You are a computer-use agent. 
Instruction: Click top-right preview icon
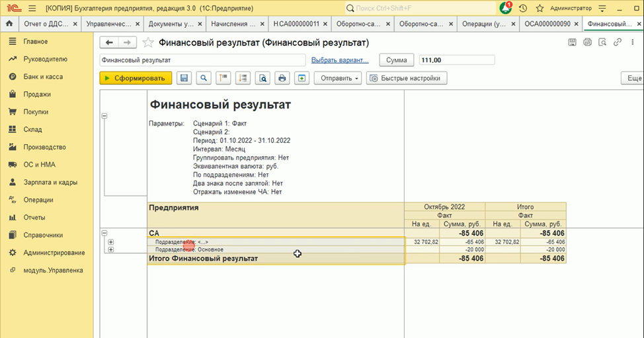coord(602,42)
